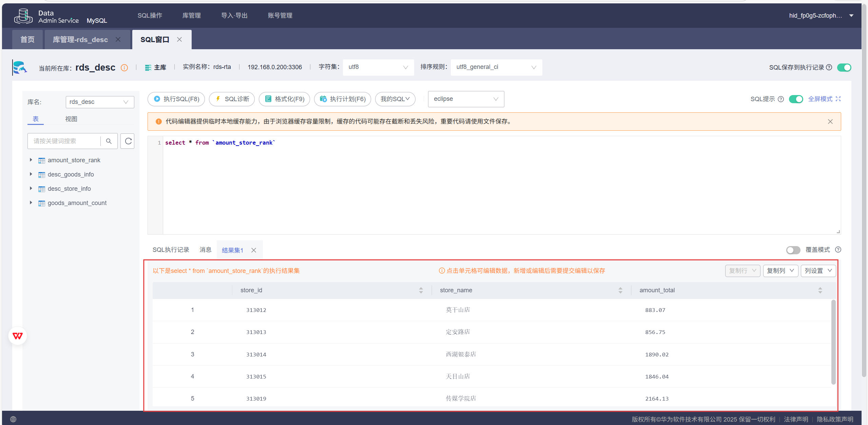Click help icon next to SQL提示
This screenshot has height=425, width=868.
coord(780,99)
